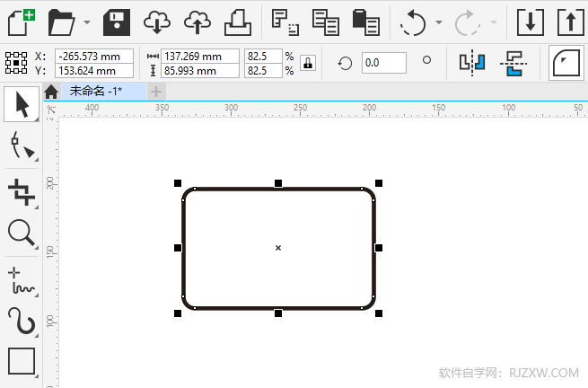Expand the Open recent files arrow
This screenshot has width=588, height=388.
(x=86, y=22)
